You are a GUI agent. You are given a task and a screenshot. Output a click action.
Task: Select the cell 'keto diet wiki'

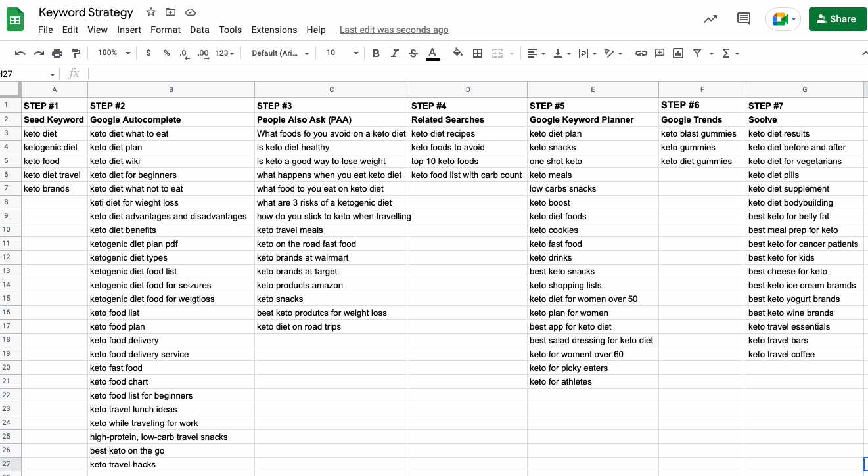171,161
